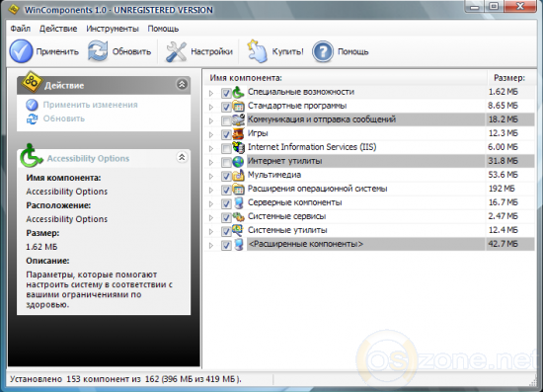Viewport: 543px width, 392px height.
Task: Click the Системные сервисы gears icon
Action: [238, 217]
